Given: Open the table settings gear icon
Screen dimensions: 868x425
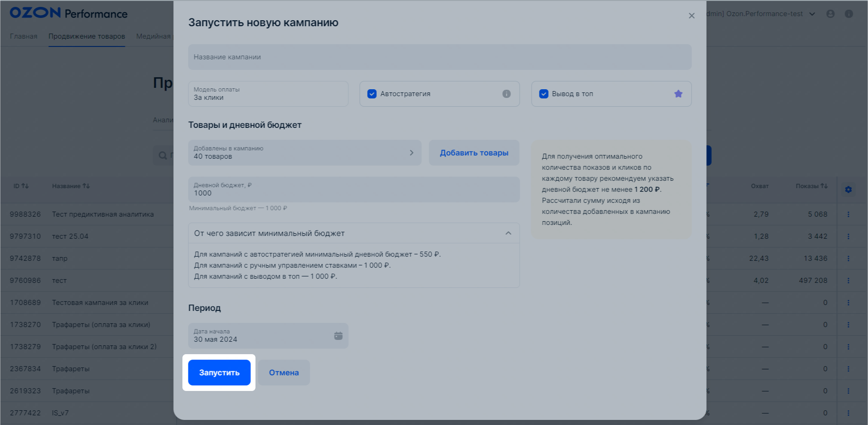Looking at the screenshot, I should [x=848, y=190].
